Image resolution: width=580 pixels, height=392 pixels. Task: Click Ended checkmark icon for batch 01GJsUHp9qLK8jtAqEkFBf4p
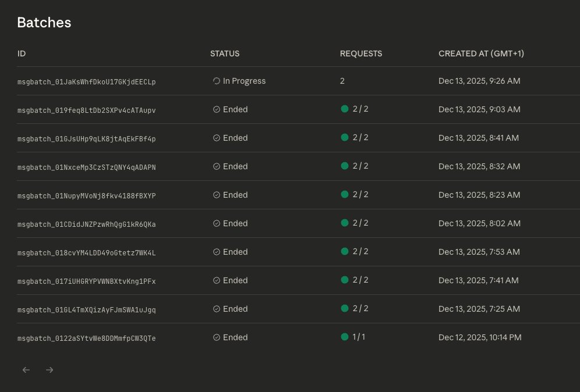coord(217,138)
